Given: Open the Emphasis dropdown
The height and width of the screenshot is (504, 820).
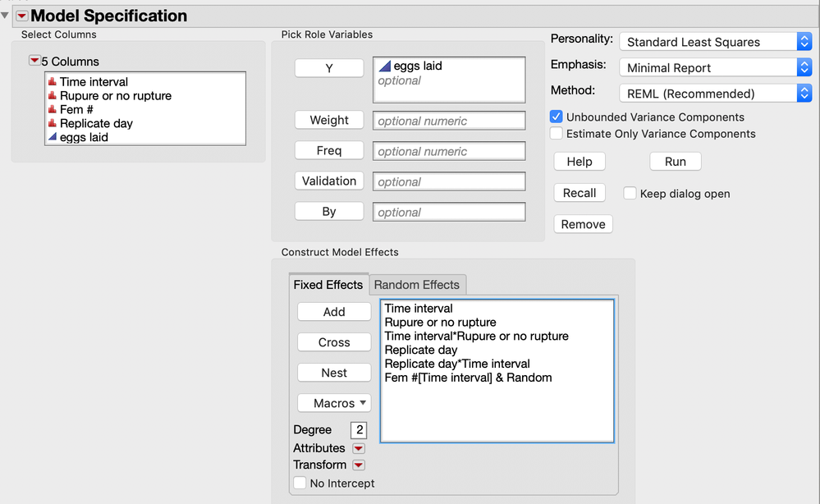Looking at the screenshot, I should click(714, 67).
